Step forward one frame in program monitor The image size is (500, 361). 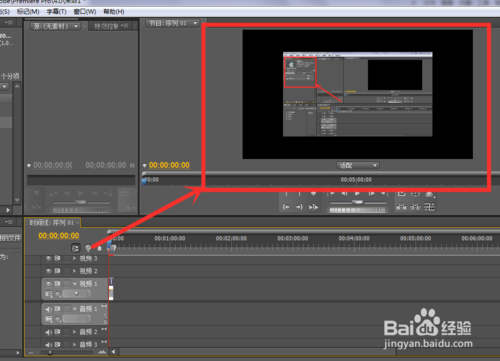pyautogui.click(x=371, y=193)
